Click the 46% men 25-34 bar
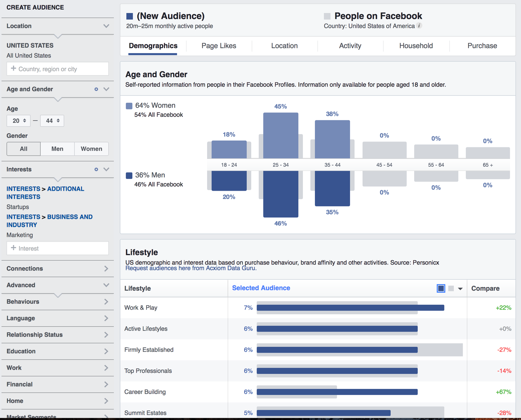This screenshot has height=420, width=521. click(281, 194)
